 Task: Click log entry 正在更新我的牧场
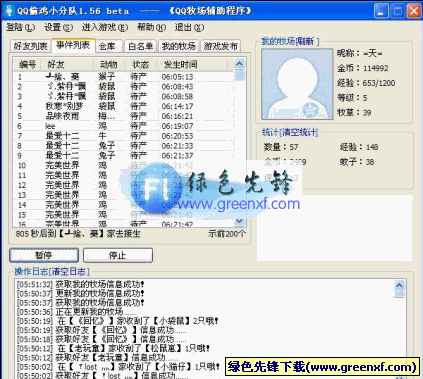pyautogui.click(x=76, y=312)
